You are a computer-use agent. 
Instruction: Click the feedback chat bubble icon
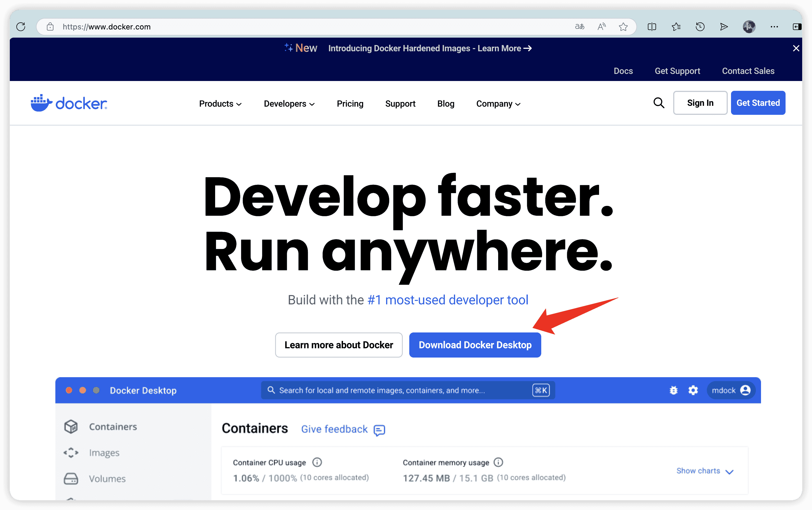pos(379,430)
